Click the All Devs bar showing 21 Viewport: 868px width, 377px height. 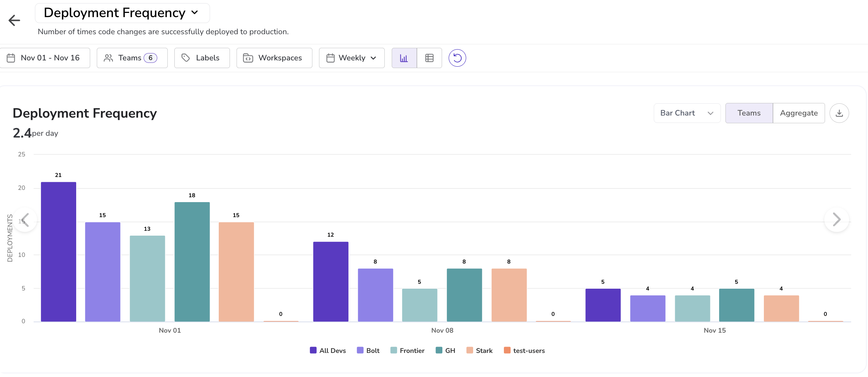[x=58, y=251]
